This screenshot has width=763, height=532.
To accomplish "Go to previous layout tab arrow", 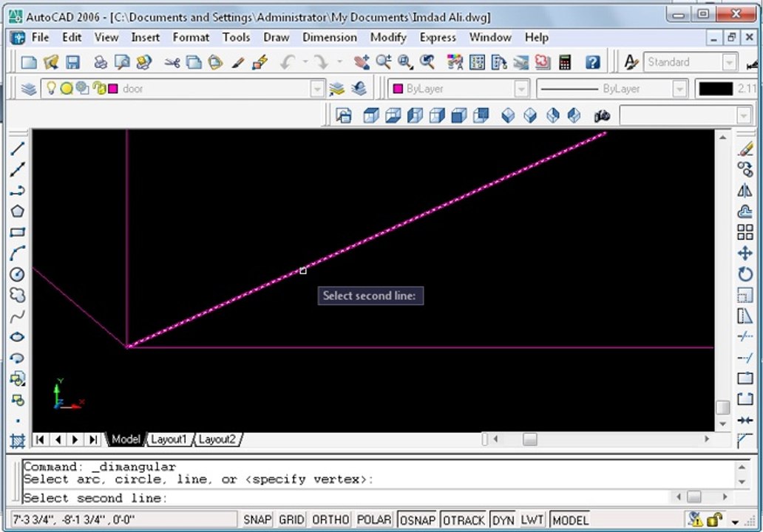I will pos(58,440).
